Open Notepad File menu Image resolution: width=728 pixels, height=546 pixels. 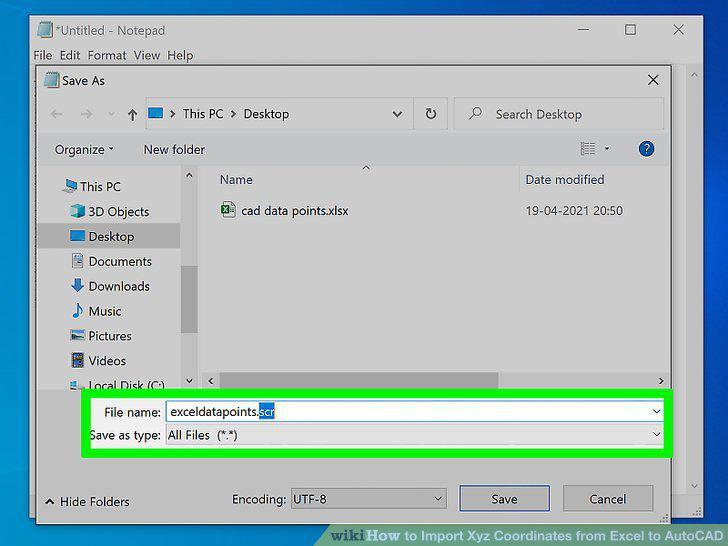[43, 55]
